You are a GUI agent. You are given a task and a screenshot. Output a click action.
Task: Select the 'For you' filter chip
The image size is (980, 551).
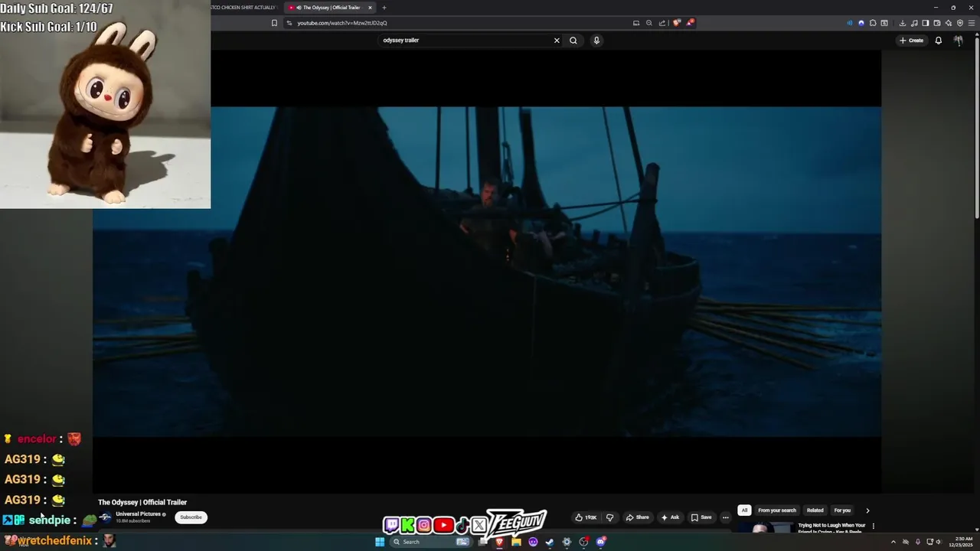tap(842, 510)
